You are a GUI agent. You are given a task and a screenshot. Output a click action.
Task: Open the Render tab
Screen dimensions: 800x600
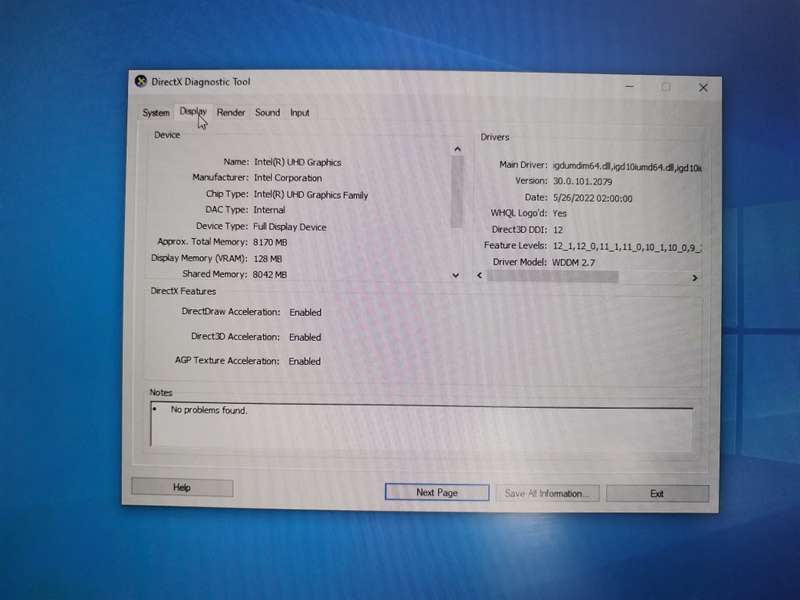(x=231, y=112)
